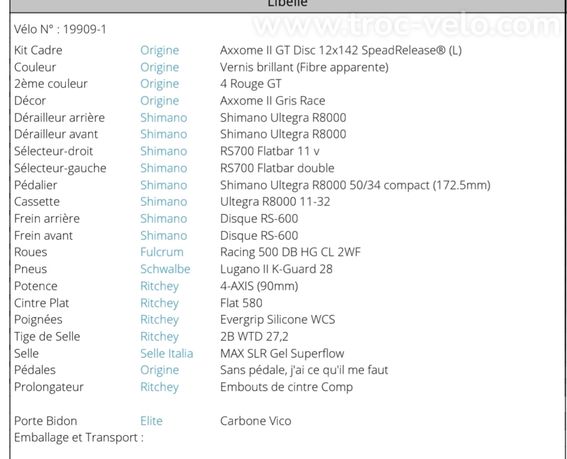Open Shimano brand in Cassette row

point(163,201)
